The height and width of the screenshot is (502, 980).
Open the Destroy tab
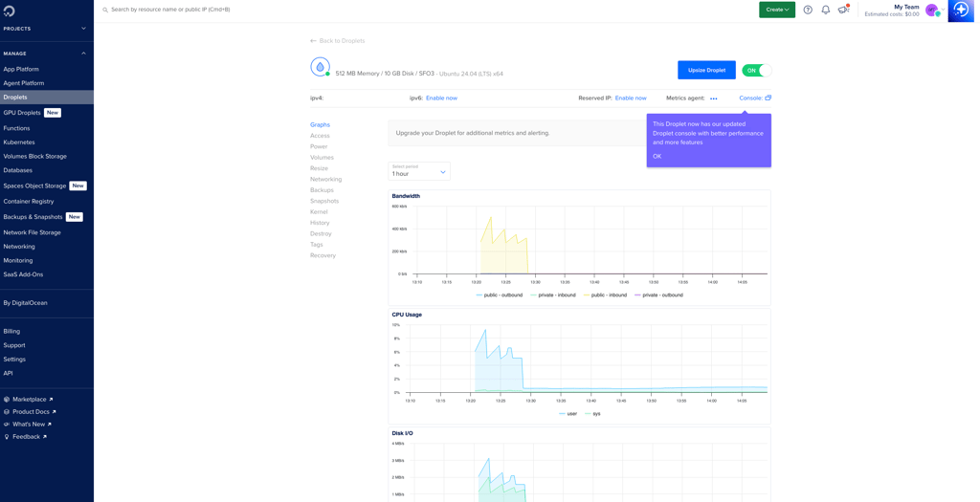pos(321,233)
